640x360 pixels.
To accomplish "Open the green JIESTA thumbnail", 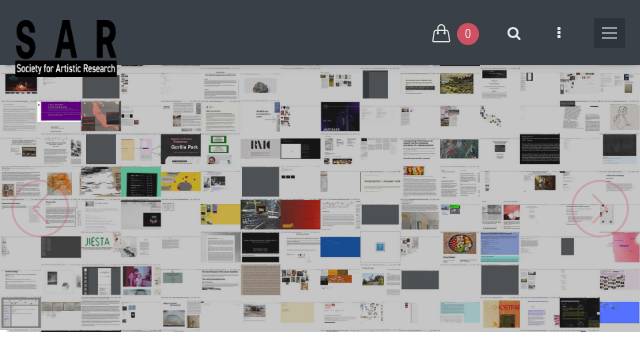I will (98, 241).
